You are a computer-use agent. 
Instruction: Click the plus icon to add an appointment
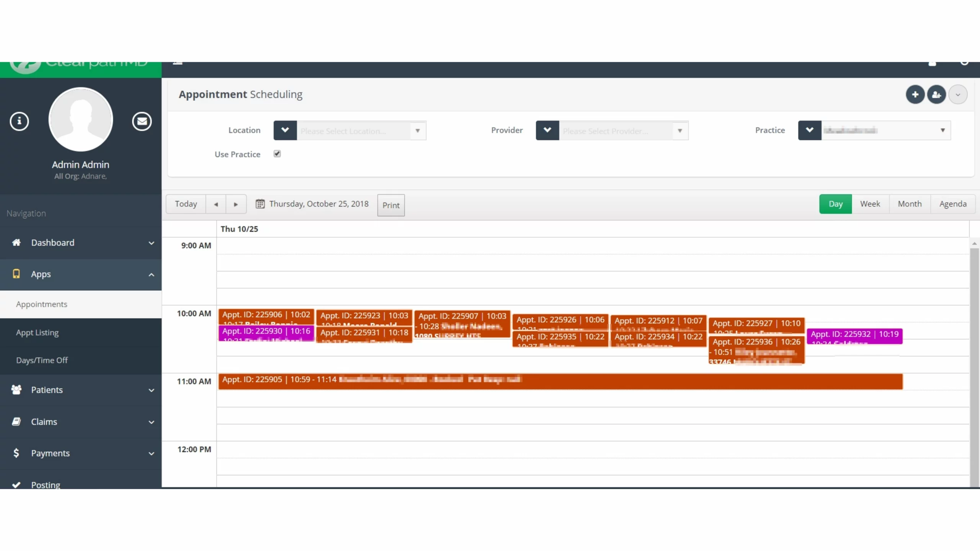pyautogui.click(x=915, y=95)
